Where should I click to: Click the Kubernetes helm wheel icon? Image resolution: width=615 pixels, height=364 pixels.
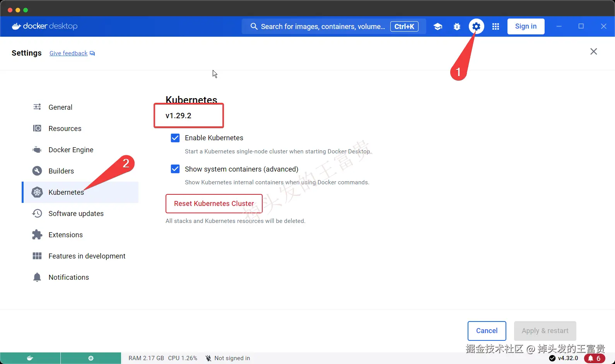[37, 192]
